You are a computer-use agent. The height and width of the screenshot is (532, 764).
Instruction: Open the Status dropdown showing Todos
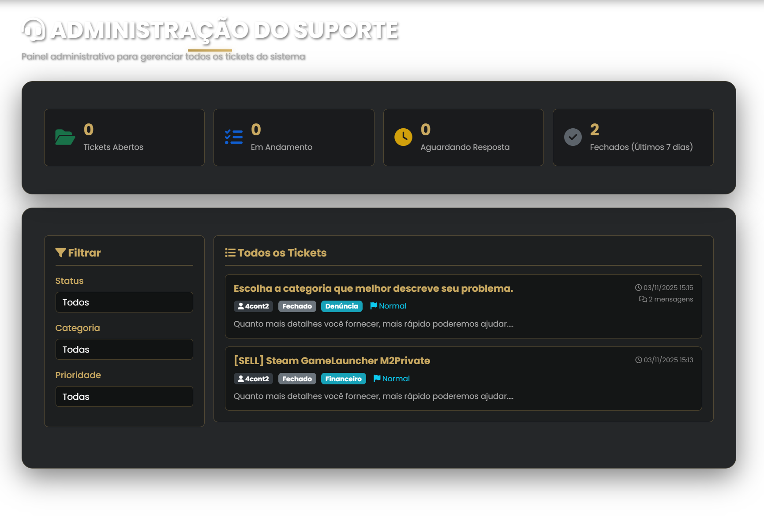pos(124,302)
